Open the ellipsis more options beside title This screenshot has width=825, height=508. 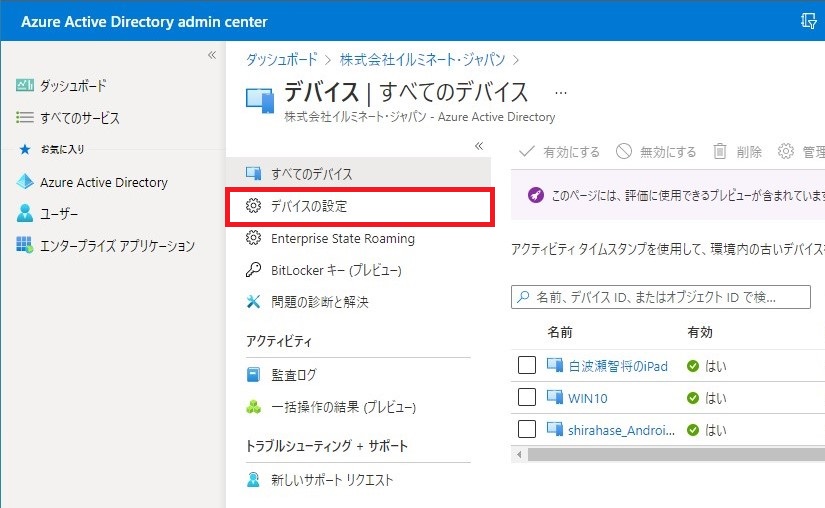(561, 93)
